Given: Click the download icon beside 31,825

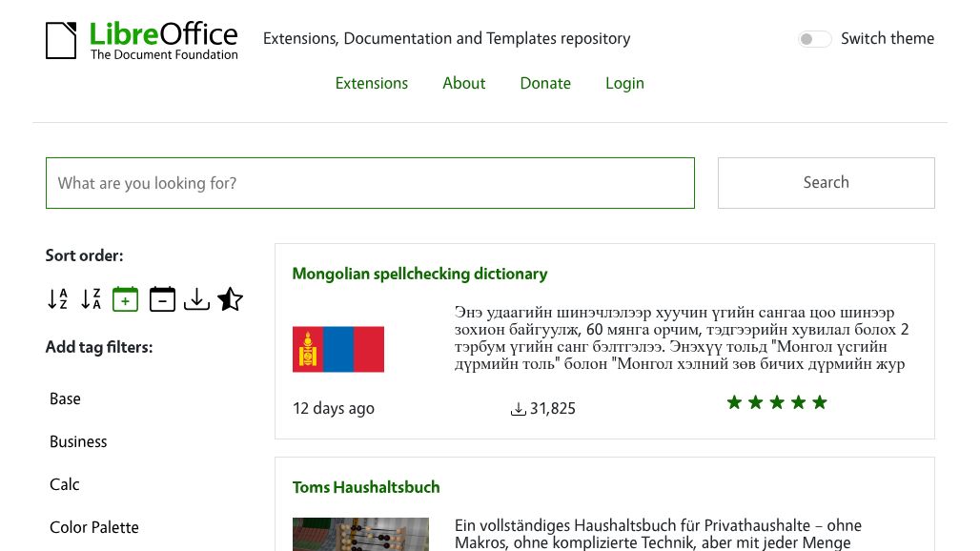Looking at the screenshot, I should click(519, 409).
